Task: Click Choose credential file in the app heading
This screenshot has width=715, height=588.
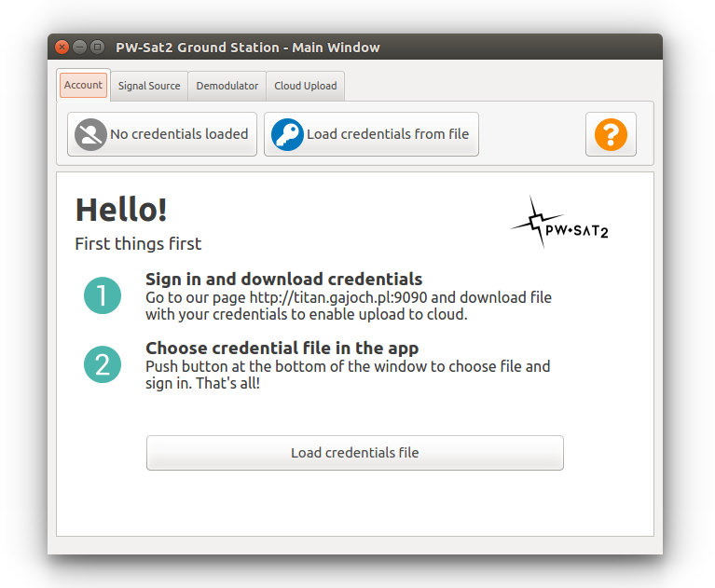Action: (282, 349)
